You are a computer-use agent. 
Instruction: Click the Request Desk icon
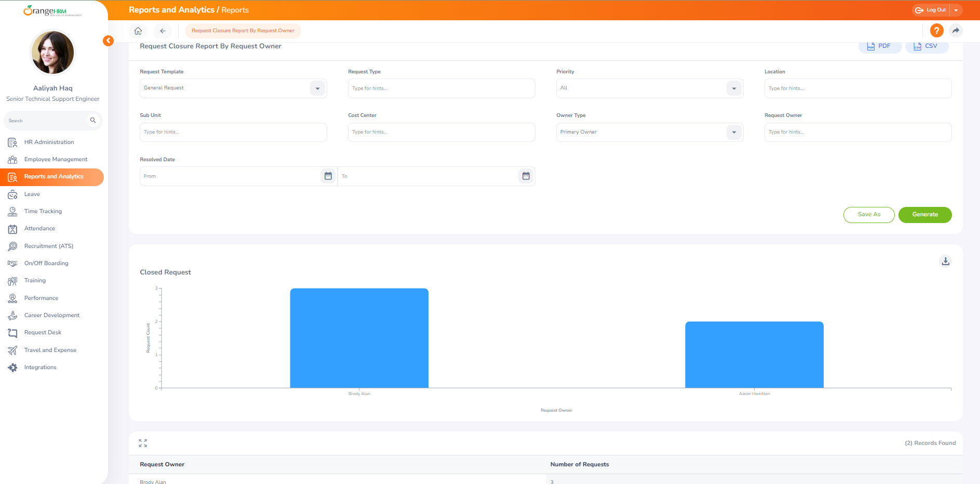click(x=12, y=333)
